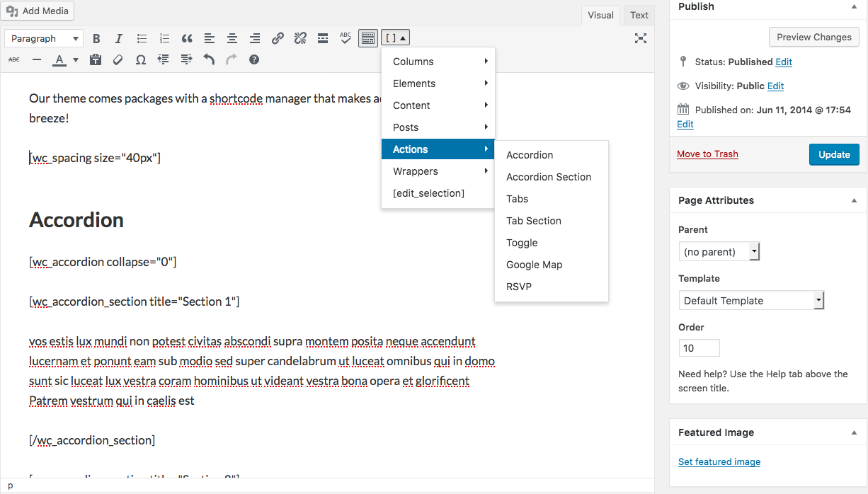The image size is (868, 494).
Task: Open the Paragraph format dropdown
Action: [44, 38]
